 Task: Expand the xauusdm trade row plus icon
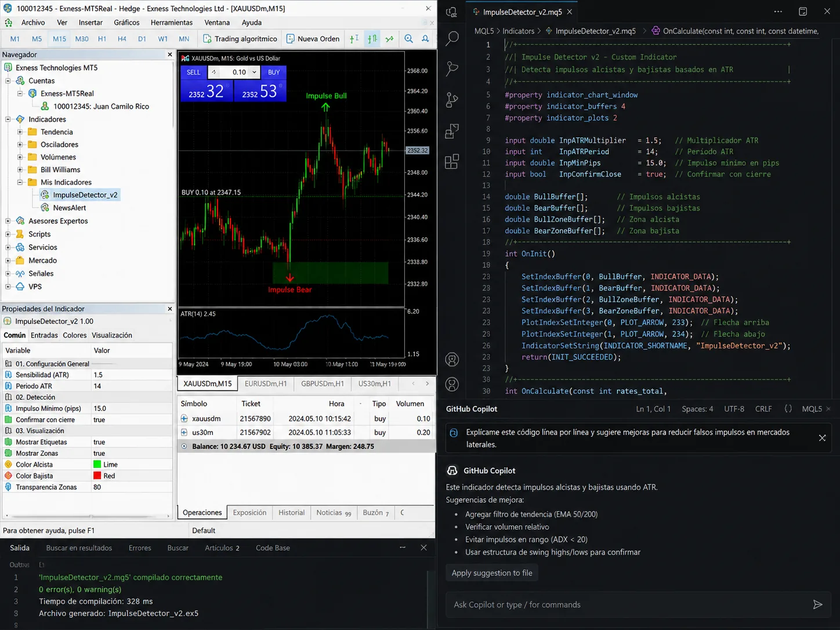(x=184, y=418)
